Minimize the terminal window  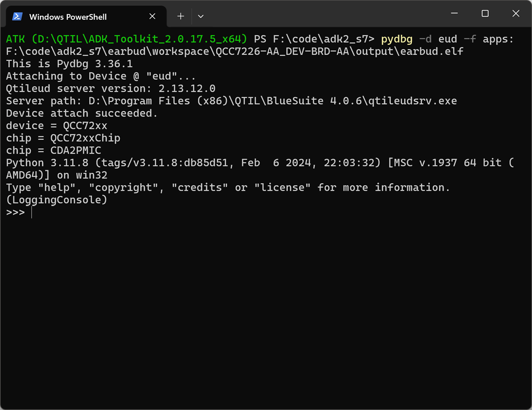(x=454, y=14)
